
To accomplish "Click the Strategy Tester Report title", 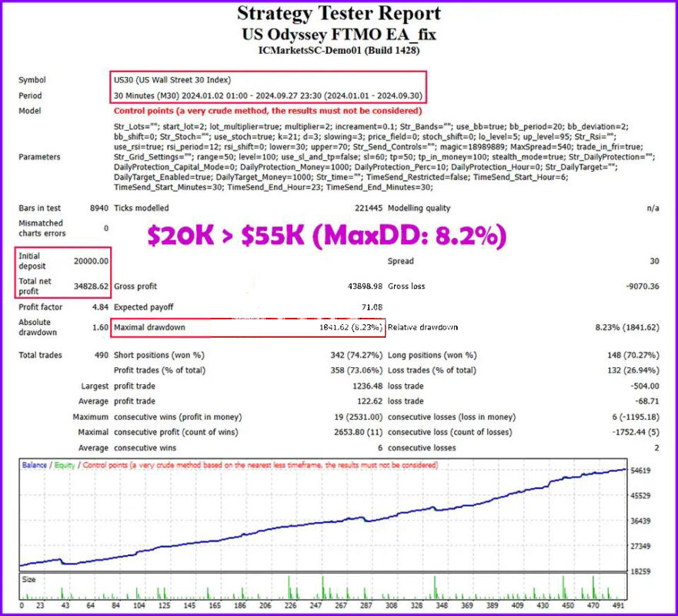I will (x=339, y=13).
